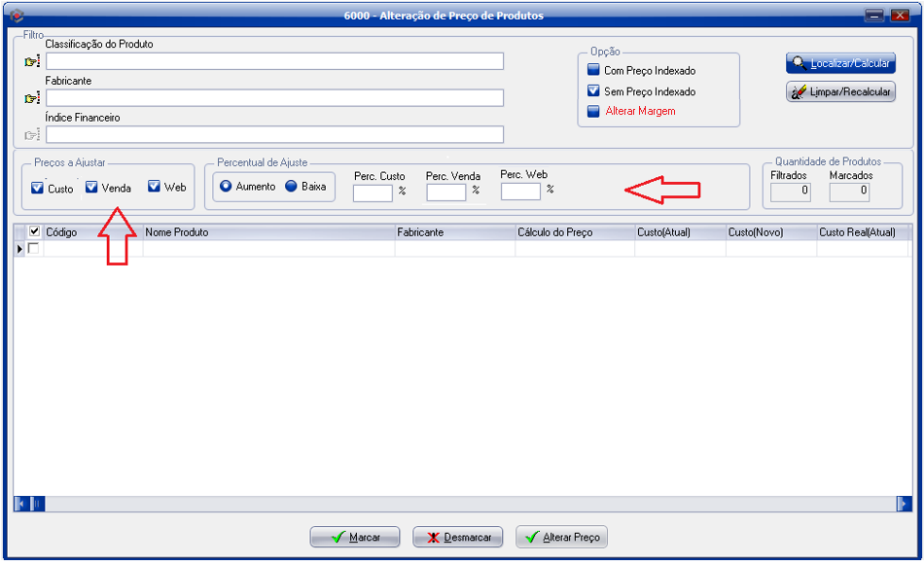Click the row indicator arrow in grid
The width and height of the screenshot is (924, 563).
(19, 250)
